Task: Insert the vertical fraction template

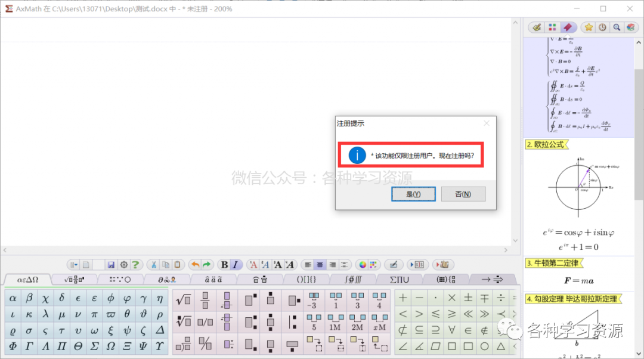Action: click(x=205, y=301)
